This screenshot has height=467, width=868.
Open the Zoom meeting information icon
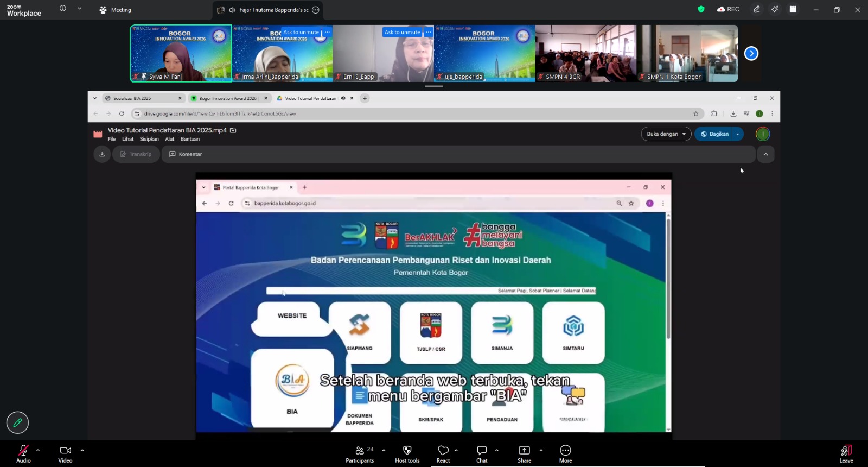(x=63, y=9)
